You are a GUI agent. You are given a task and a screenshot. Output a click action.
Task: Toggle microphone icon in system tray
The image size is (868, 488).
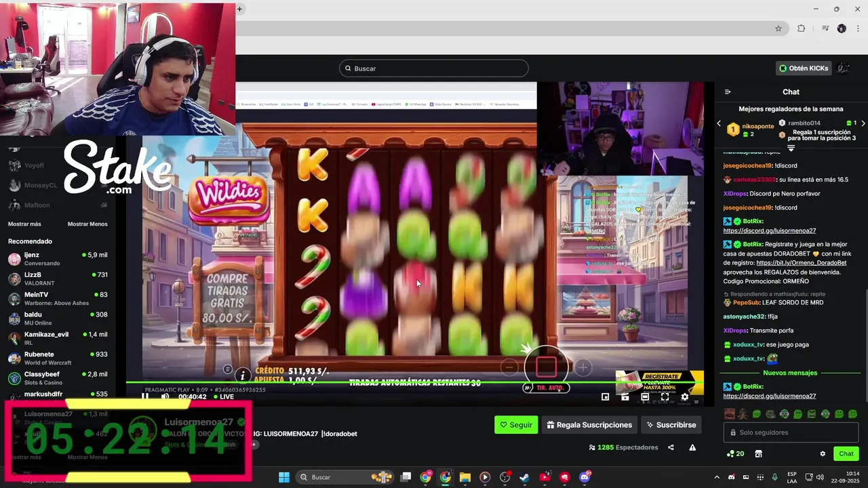[x=774, y=477]
